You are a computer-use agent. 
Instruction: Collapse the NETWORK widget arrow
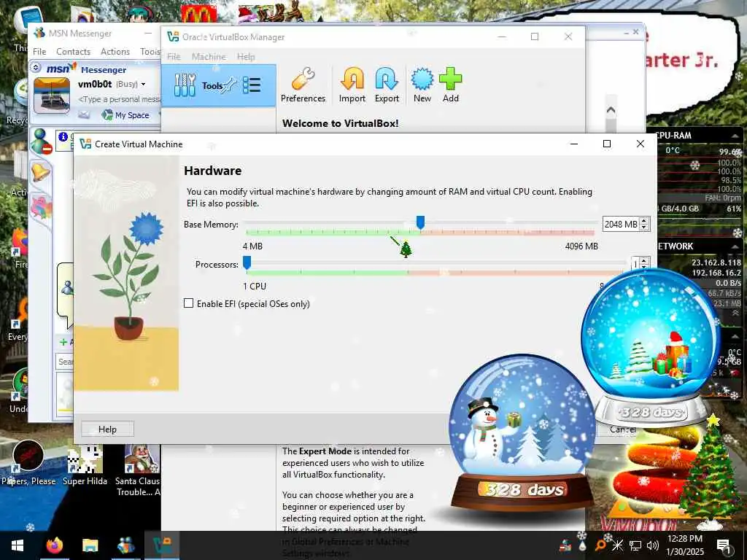735,246
